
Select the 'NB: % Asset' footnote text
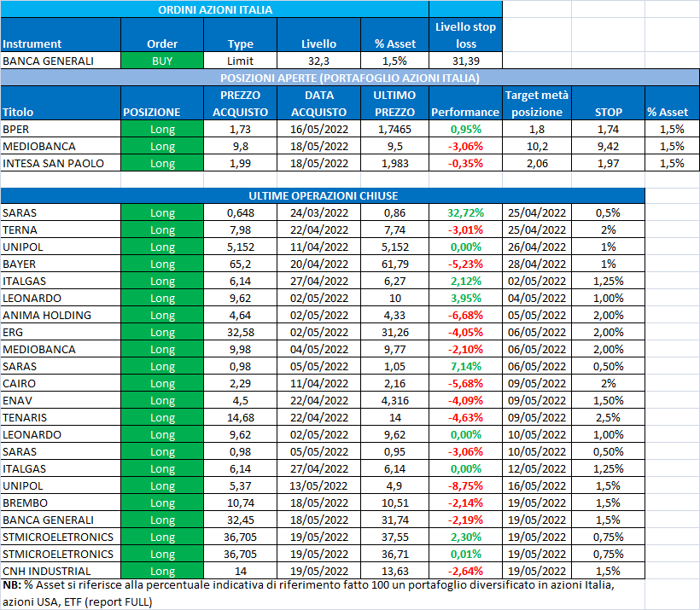tap(308, 593)
